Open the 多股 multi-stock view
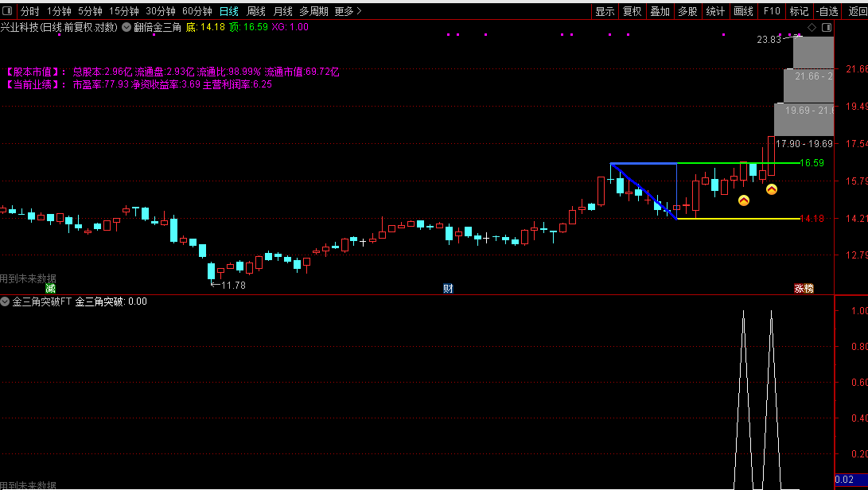The height and width of the screenshot is (490, 868). (x=687, y=11)
